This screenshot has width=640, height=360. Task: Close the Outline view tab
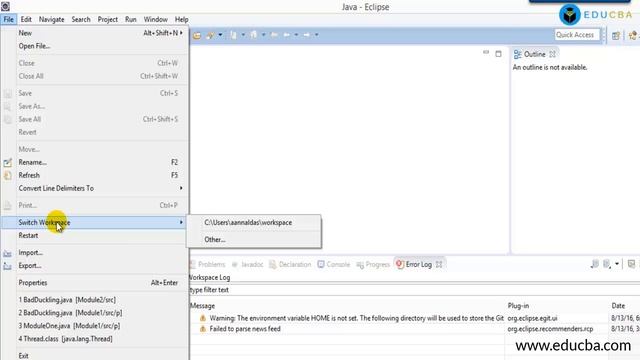(552, 54)
